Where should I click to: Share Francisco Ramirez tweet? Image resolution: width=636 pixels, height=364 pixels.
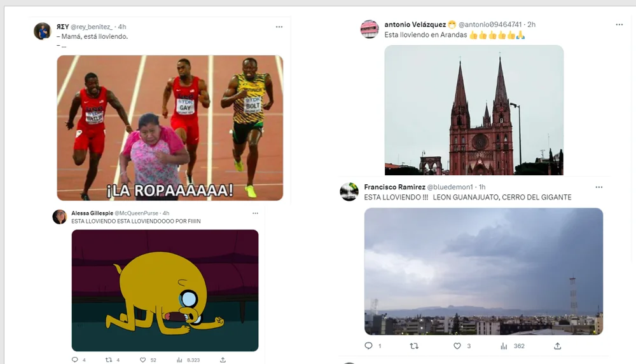[558, 346]
